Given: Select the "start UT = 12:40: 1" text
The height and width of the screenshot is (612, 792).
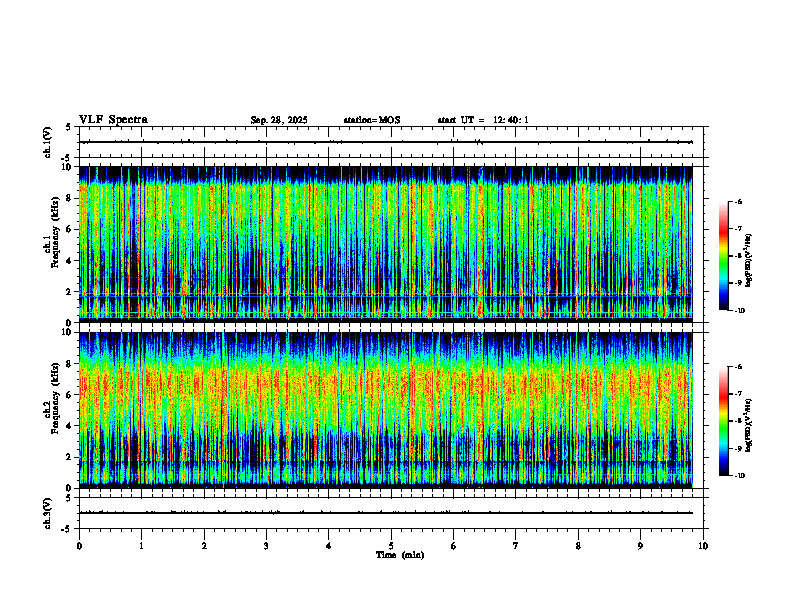Looking at the screenshot, I should tap(483, 120).
